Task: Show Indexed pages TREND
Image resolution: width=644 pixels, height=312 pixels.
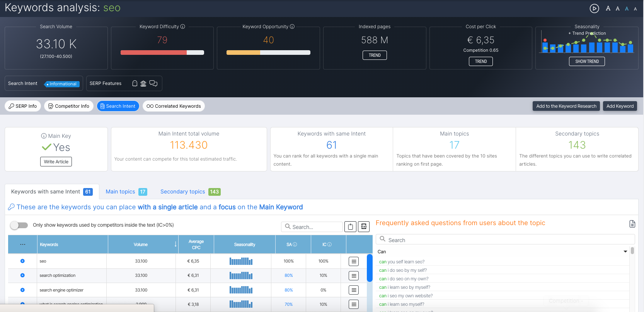Action: coord(375,55)
